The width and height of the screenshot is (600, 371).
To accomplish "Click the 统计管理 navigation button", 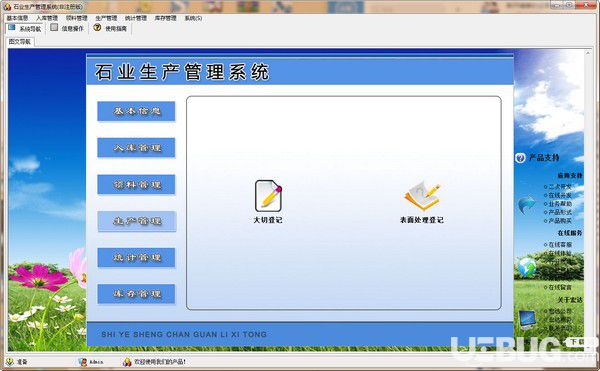I will [136, 257].
